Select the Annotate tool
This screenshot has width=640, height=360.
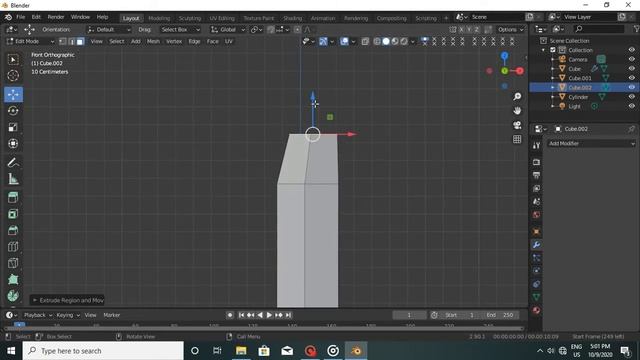click(x=13, y=162)
